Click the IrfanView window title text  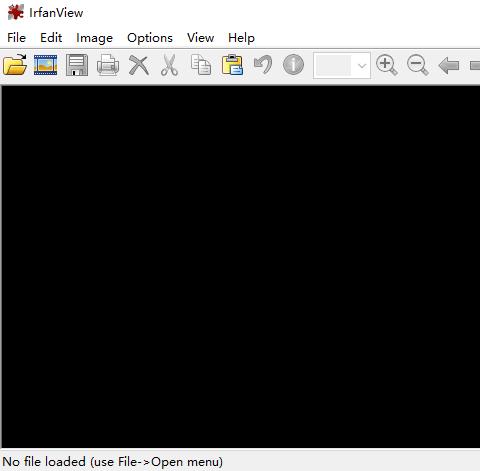coord(56,13)
